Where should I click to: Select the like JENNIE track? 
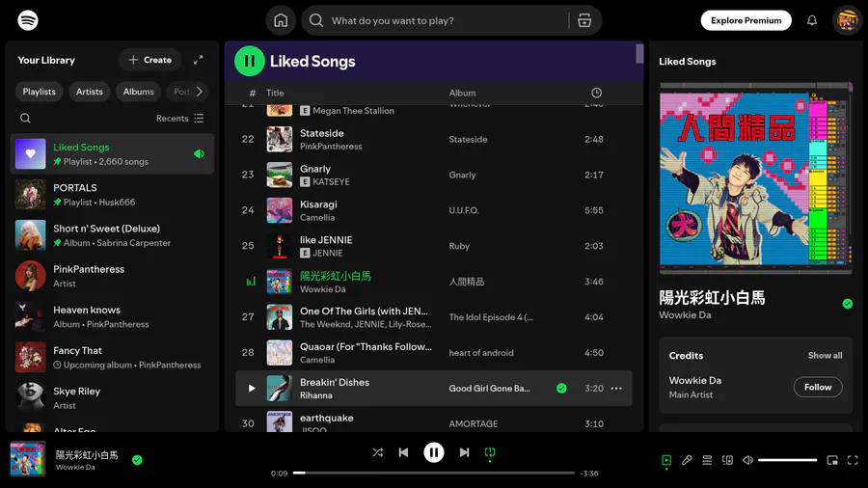(433, 246)
